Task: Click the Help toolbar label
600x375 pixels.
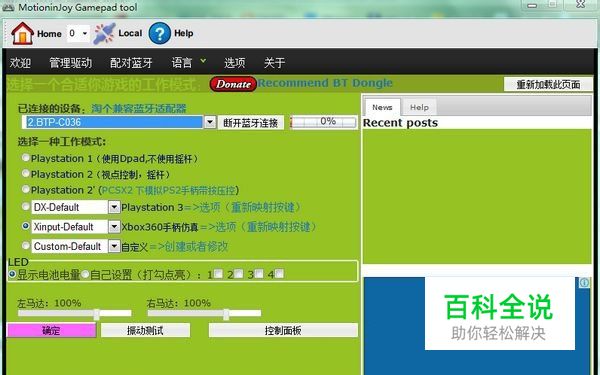Action: (x=184, y=33)
